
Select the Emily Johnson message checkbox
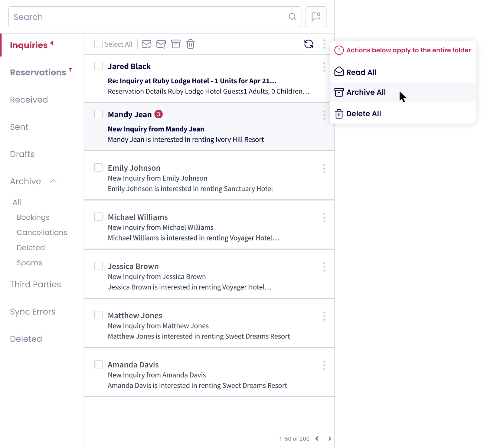pyautogui.click(x=98, y=168)
